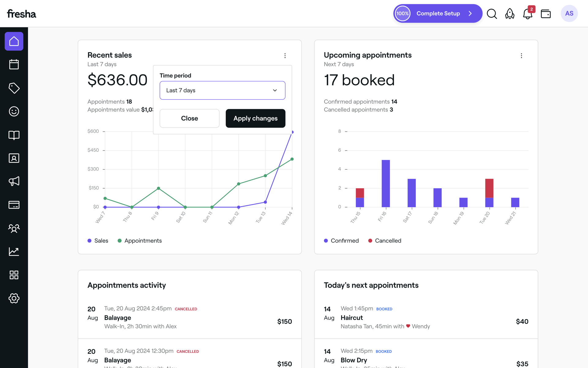Open the Haircut appointment with Wendy
This screenshot has height=368, width=588.
426,317
